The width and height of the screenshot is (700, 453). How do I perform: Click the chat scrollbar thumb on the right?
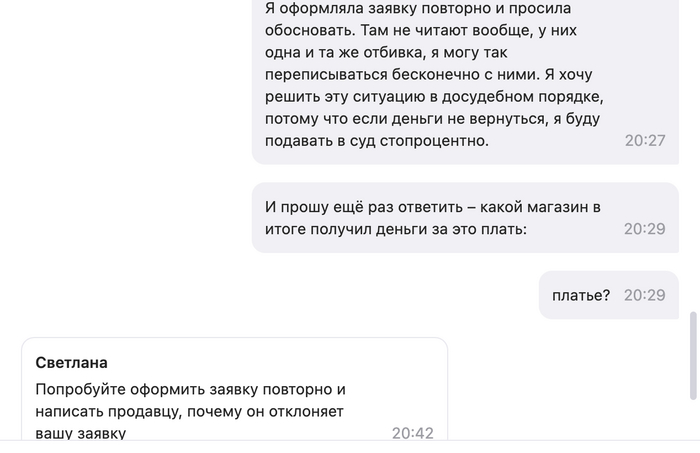(x=694, y=354)
